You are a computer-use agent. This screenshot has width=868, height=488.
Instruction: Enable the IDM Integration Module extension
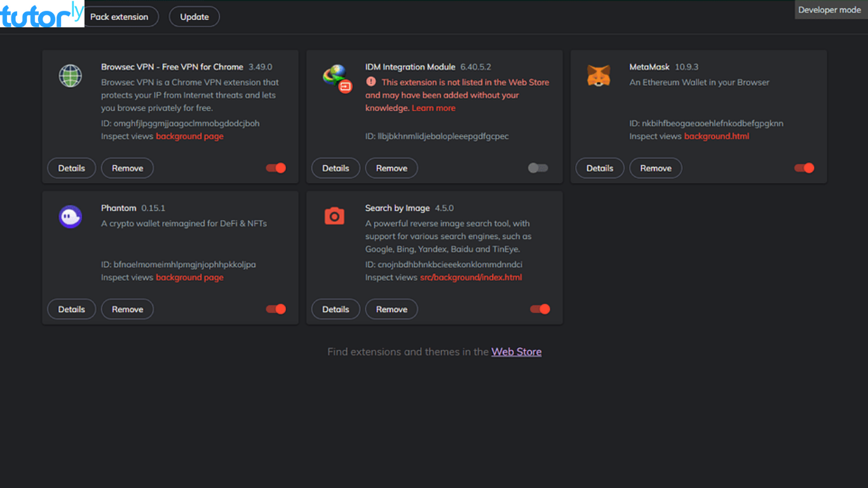(x=538, y=168)
